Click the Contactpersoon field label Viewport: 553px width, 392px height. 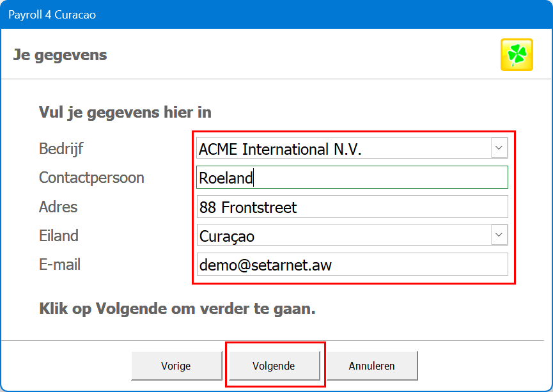tap(91, 178)
